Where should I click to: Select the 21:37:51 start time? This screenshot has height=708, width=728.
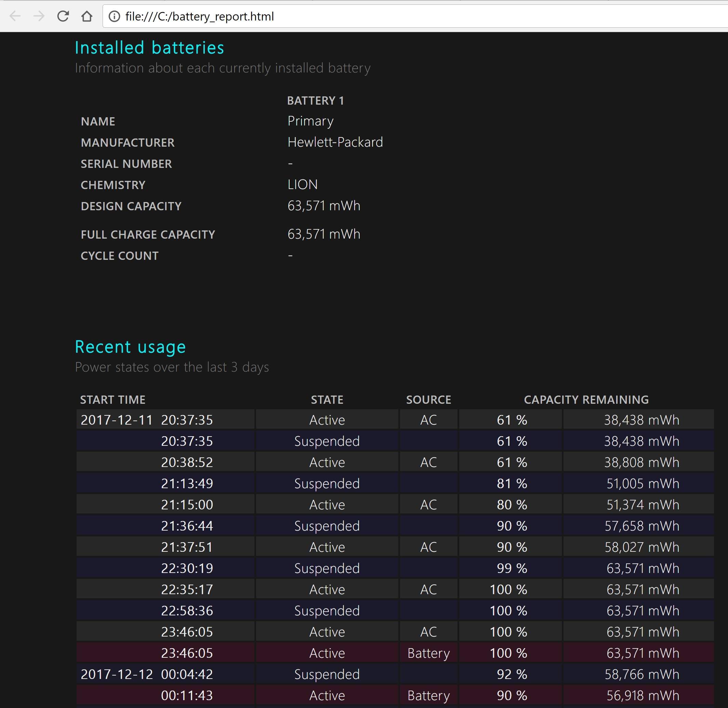click(187, 547)
